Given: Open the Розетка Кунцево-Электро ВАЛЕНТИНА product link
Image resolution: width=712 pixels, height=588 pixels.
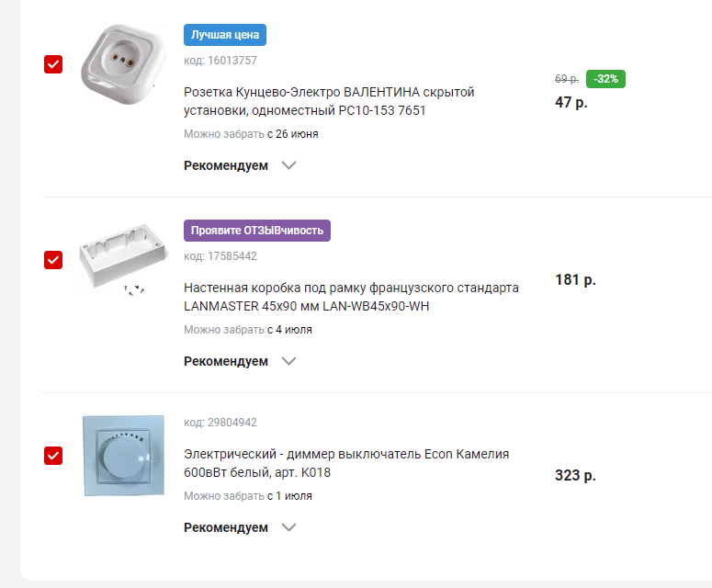Looking at the screenshot, I should [329, 101].
